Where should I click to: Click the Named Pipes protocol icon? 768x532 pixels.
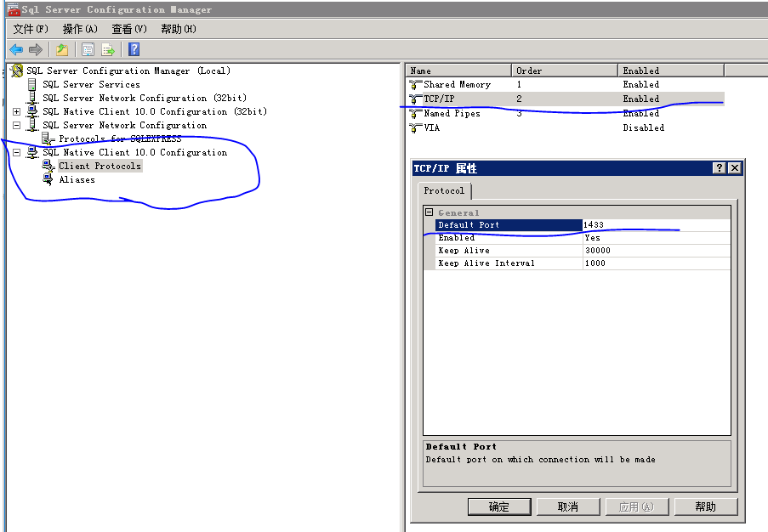[415, 114]
